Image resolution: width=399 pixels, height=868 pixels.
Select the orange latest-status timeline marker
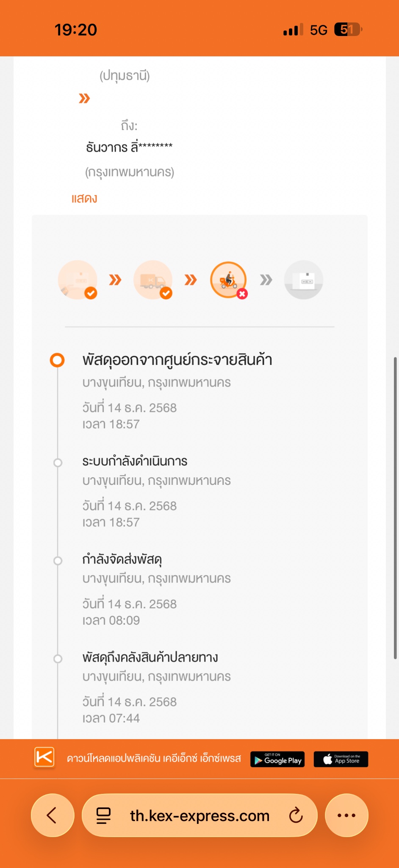coord(57,360)
